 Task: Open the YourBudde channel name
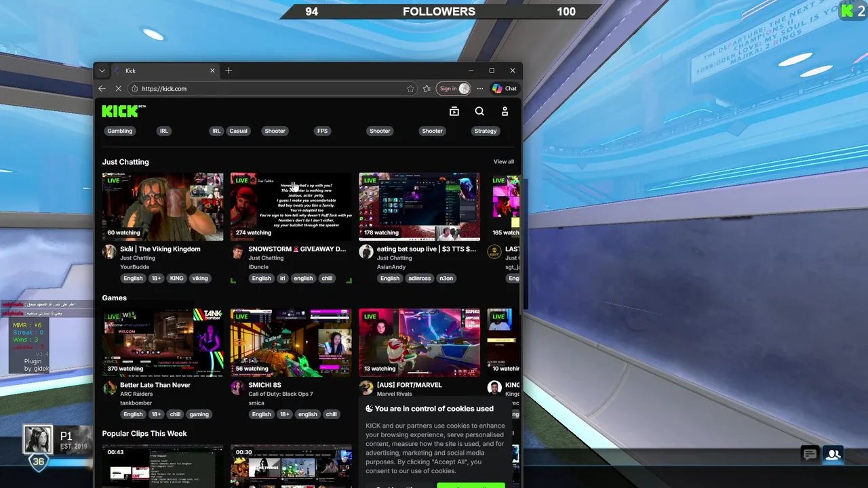coord(134,267)
